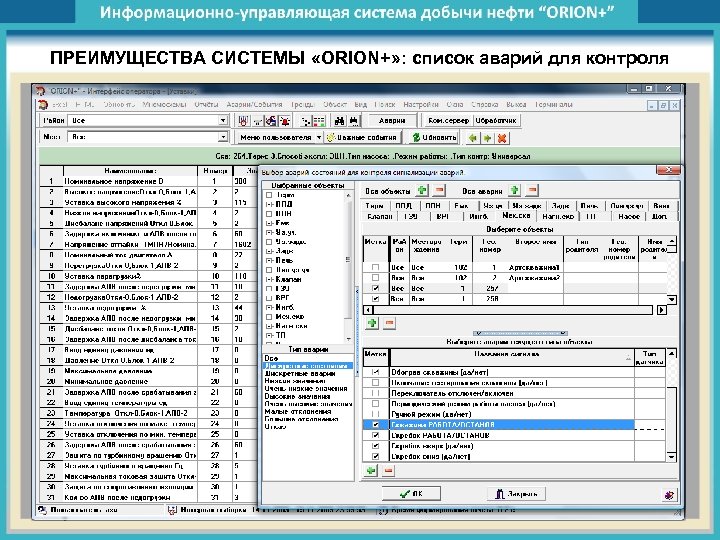Select "Дискретные аварии" in alarm type list

300,373
